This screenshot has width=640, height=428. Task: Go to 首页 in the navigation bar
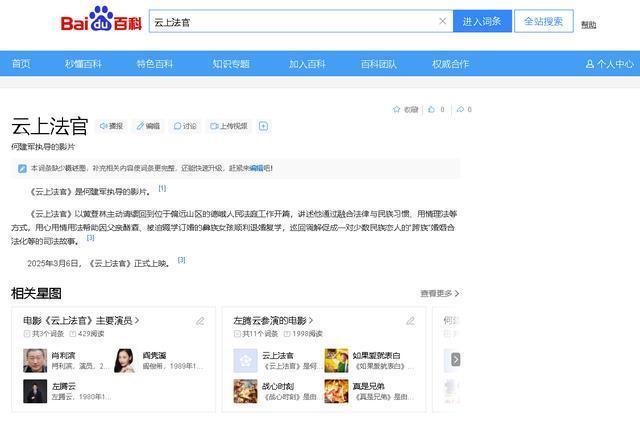coord(21,64)
